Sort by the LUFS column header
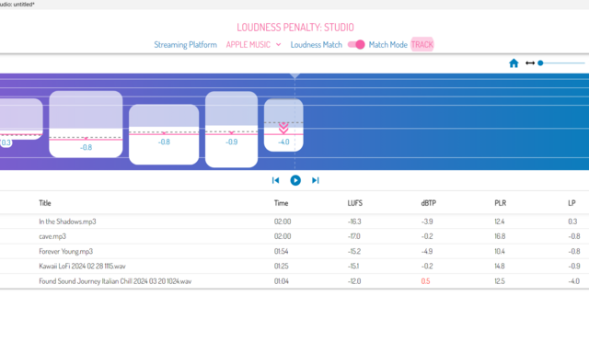Viewport: 589px width, 364px height. coord(354,203)
